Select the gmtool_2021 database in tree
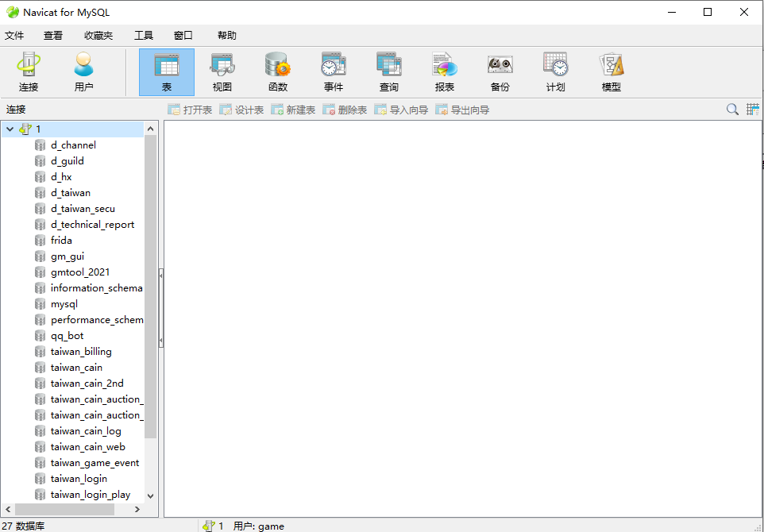This screenshot has height=532, width=764. point(80,272)
